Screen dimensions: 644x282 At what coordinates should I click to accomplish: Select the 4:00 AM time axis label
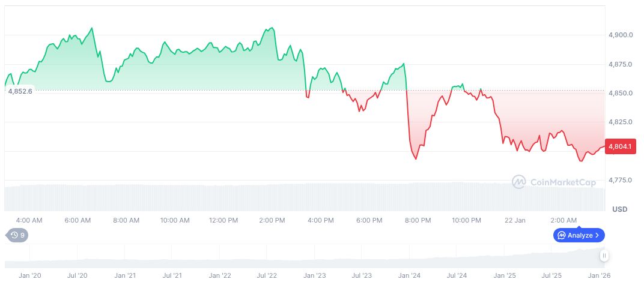tap(29, 220)
